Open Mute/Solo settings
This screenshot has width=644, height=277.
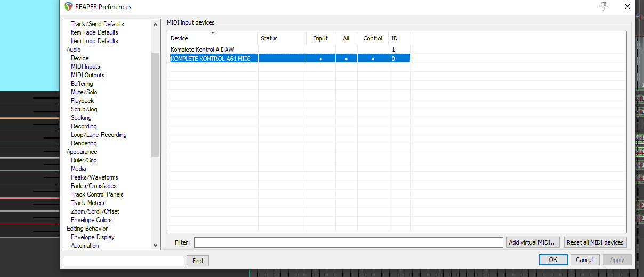[x=84, y=92]
